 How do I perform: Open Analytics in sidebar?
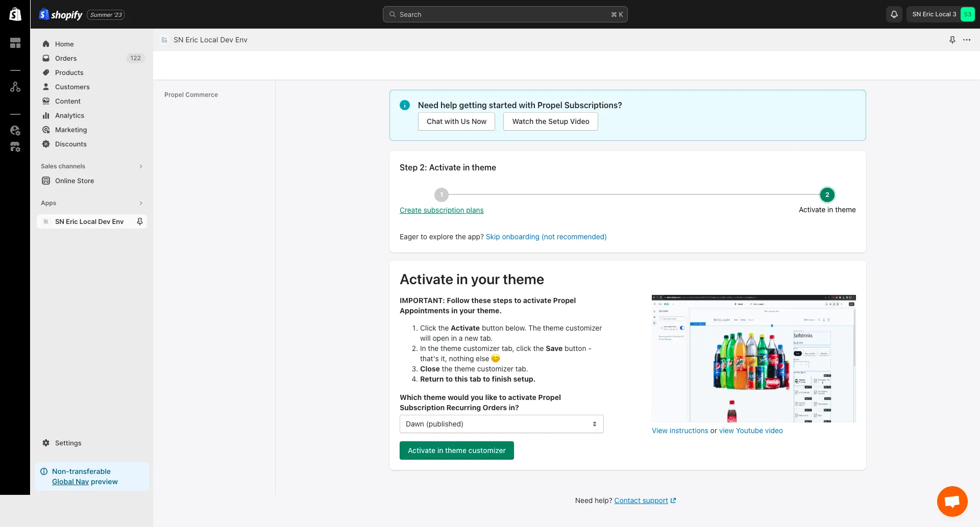tap(92, 115)
